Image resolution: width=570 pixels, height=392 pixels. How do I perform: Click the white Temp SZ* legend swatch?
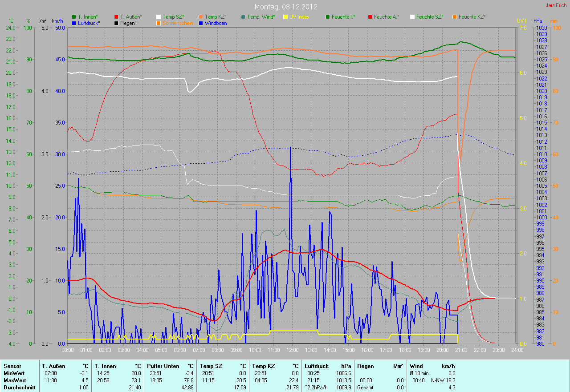tap(159, 17)
